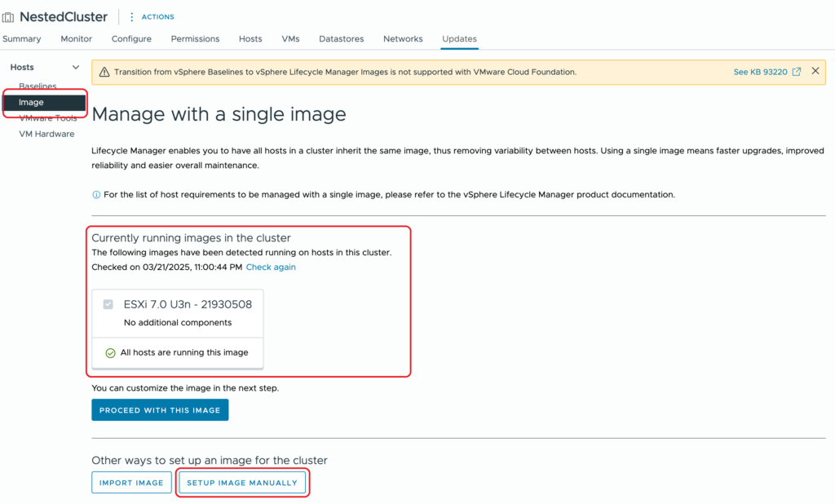
Task: Click the Check again link
Action: (x=271, y=267)
